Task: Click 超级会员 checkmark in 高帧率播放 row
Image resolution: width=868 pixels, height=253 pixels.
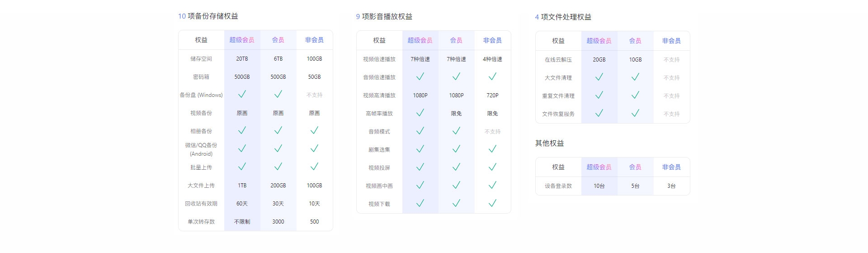Action: [420, 113]
